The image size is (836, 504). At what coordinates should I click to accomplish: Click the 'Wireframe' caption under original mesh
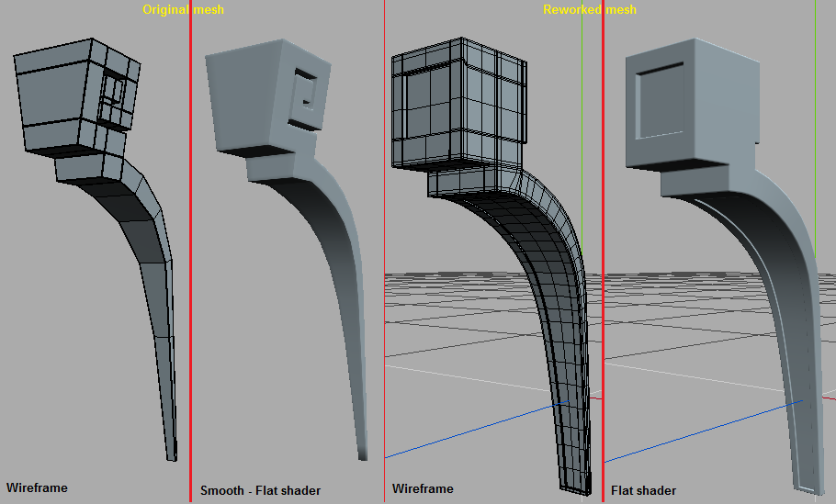click(37, 487)
